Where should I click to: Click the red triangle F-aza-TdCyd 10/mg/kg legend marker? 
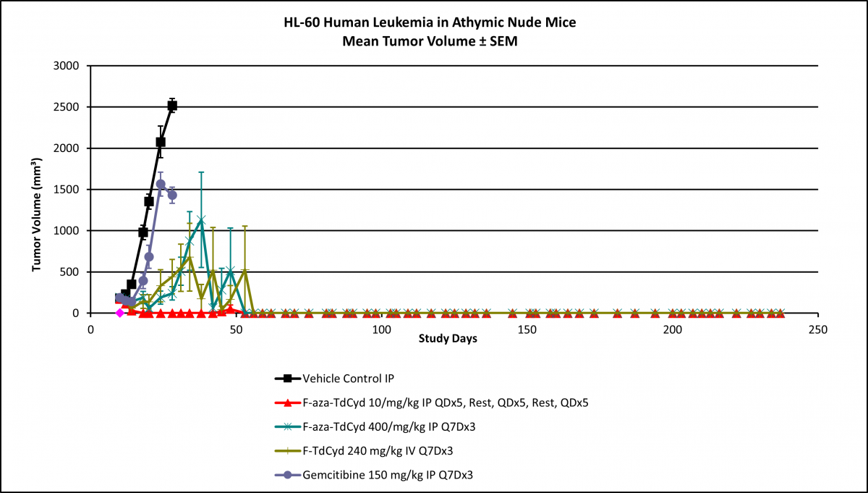[288, 402]
